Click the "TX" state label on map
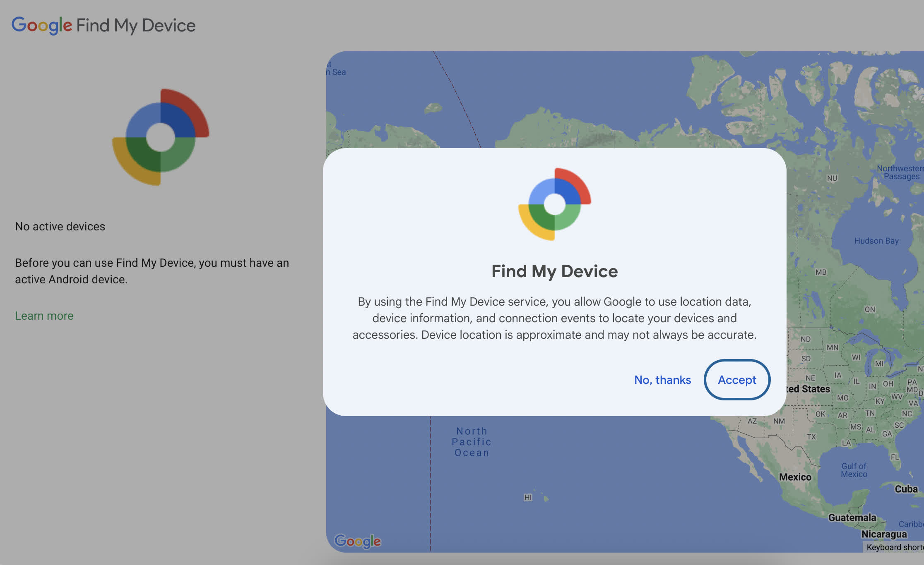Screen dimensions: 924x565 (811, 437)
